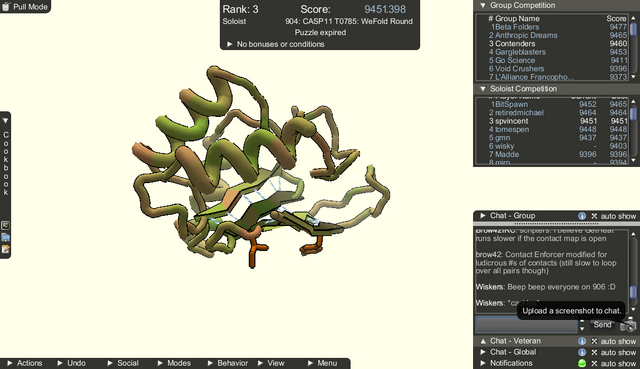The height and width of the screenshot is (369, 640).
Task: Click the score value 9451.398
Action: point(385,9)
